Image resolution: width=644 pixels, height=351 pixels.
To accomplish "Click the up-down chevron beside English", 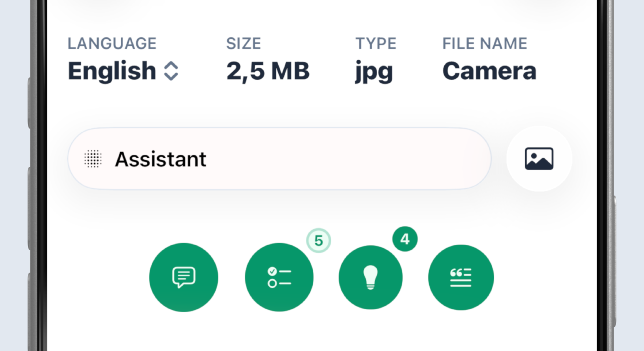I will click(171, 71).
